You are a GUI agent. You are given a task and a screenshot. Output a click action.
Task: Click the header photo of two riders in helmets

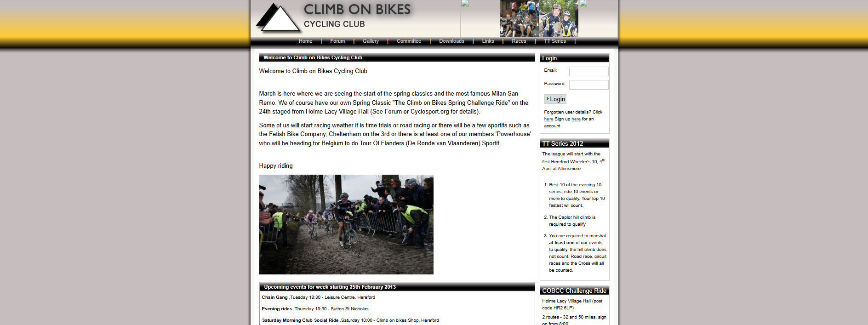559,18
